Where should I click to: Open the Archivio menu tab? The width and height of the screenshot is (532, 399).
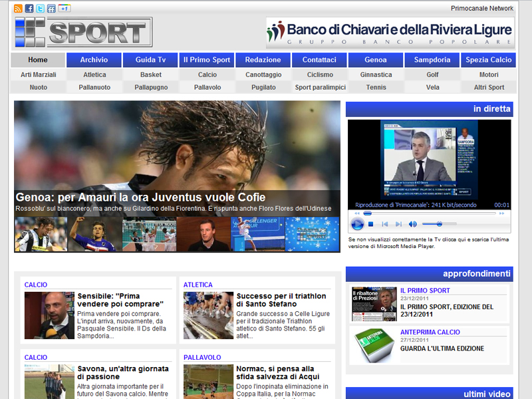click(x=94, y=60)
